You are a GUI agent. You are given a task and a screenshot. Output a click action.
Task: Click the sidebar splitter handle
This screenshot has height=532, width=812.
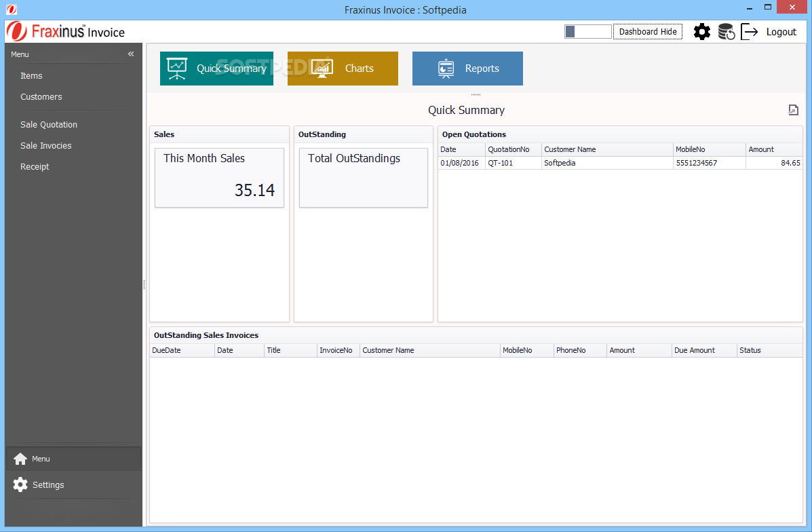point(144,284)
